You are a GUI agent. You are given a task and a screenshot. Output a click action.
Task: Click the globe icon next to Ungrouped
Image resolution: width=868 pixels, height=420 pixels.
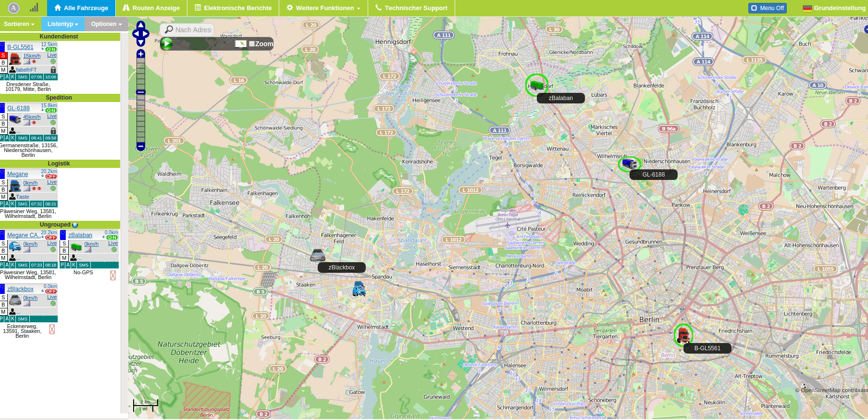click(x=74, y=225)
